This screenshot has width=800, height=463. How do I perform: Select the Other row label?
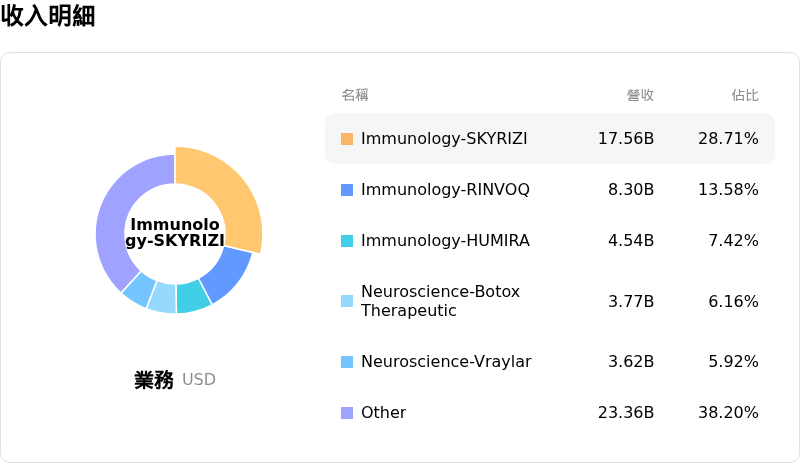pos(383,413)
